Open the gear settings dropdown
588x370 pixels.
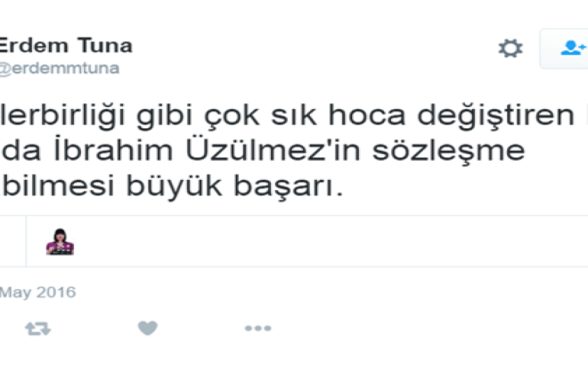click(510, 48)
